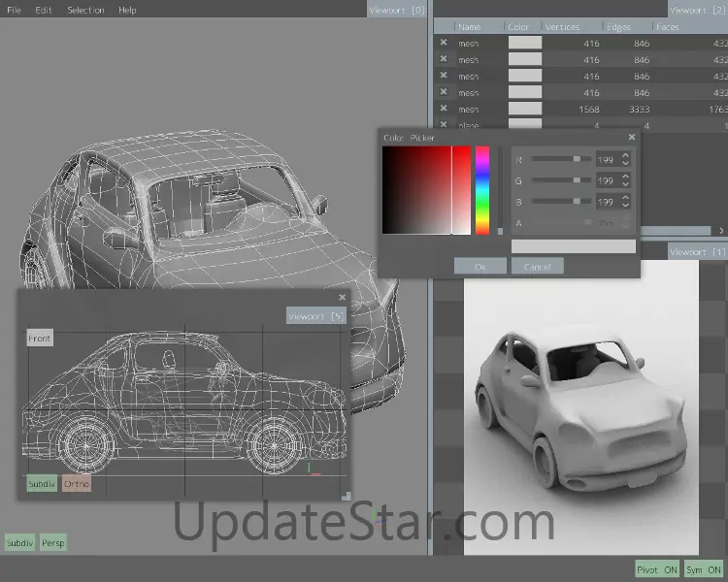This screenshot has height=582, width=728.
Task: Toggle Subdiv in the main viewport
Action: (x=19, y=542)
